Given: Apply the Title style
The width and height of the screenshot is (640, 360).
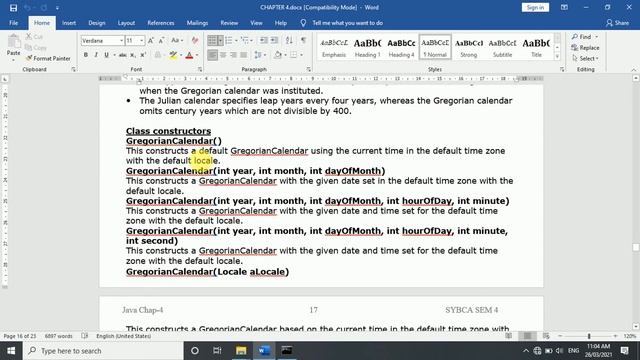Looking at the screenshot, I should click(x=536, y=47).
